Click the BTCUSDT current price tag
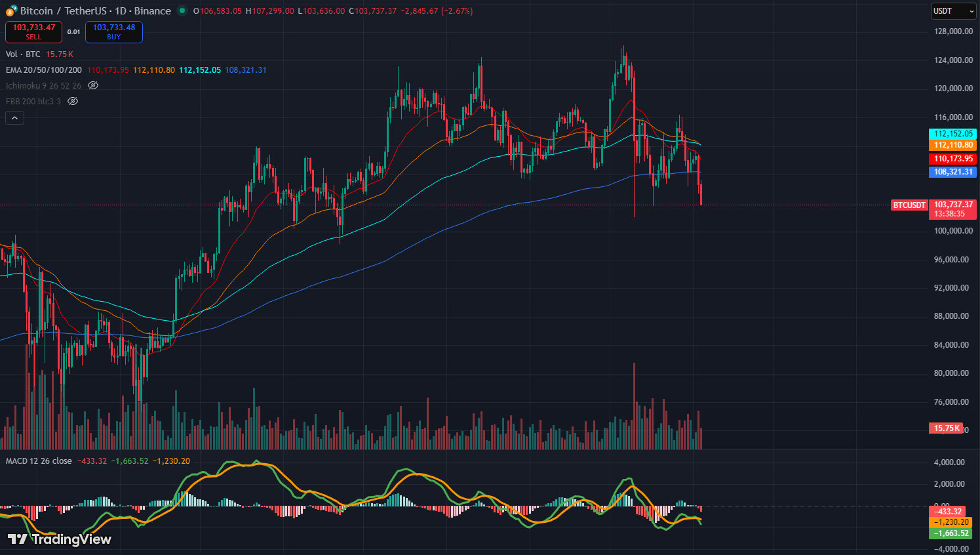 click(909, 205)
